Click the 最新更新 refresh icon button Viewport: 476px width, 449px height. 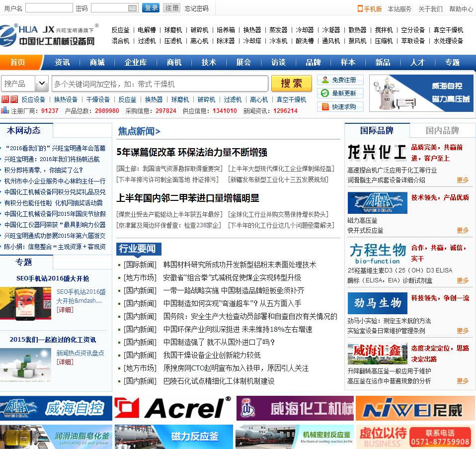click(340, 93)
